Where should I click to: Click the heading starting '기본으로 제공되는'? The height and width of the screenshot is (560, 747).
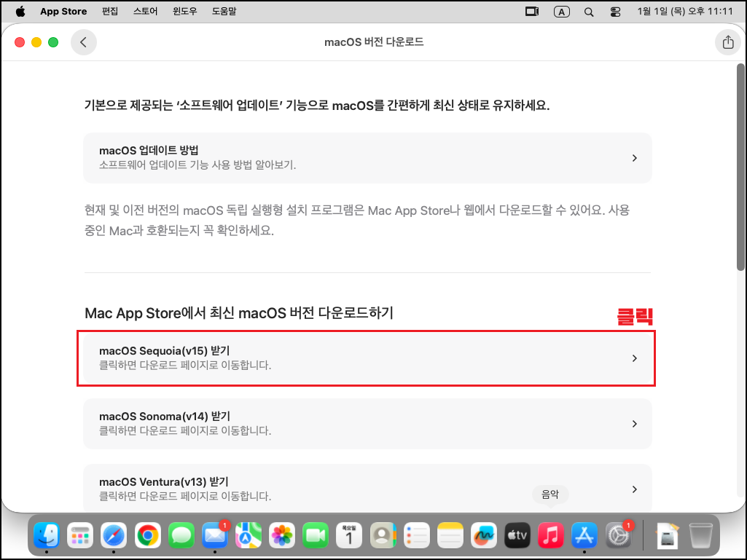[317, 106]
